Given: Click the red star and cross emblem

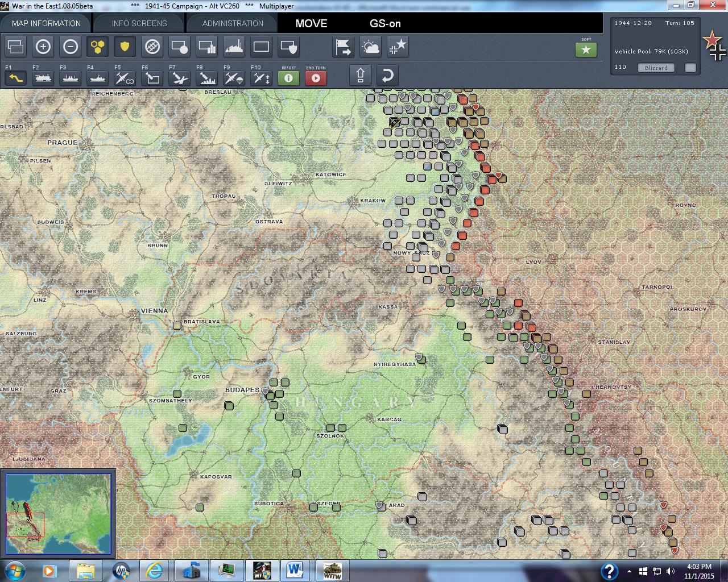Looking at the screenshot, I should [714, 46].
